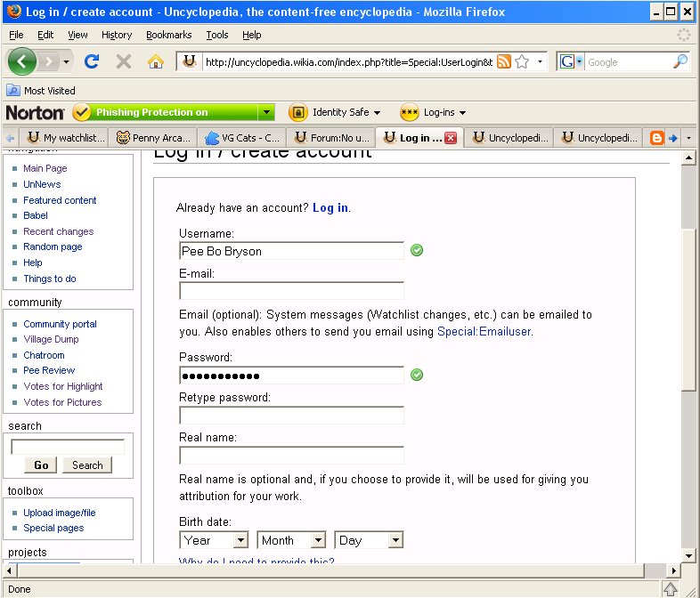The image size is (700, 598).
Task: Click the horizontal scrollbar right arrow
Action: click(673, 570)
